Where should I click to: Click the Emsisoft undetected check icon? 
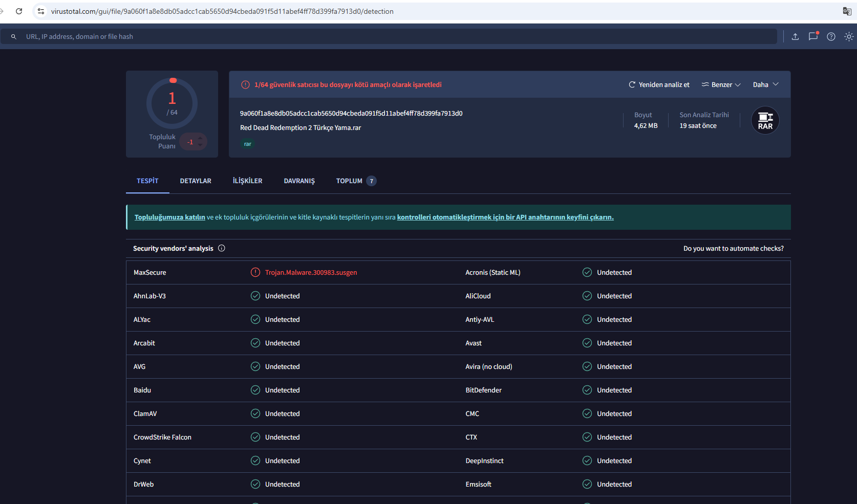587,484
